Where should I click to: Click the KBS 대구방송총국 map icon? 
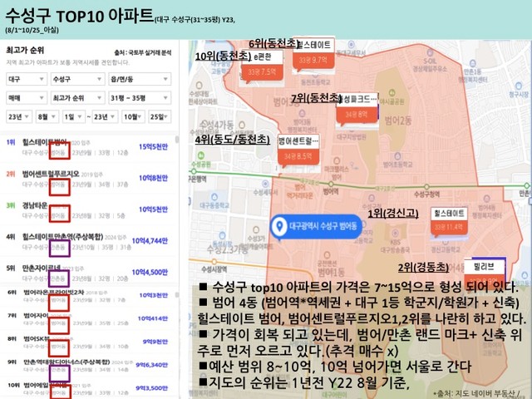click(x=395, y=233)
